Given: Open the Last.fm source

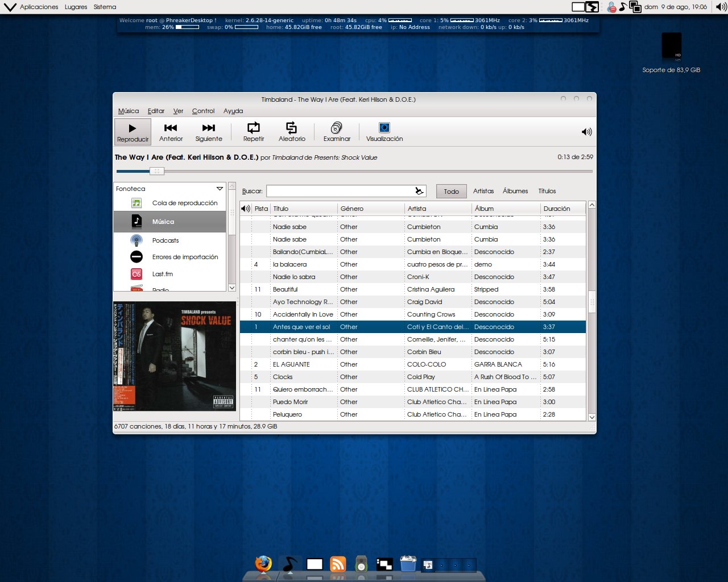Looking at the screenshot, I should tap(169, 274).
